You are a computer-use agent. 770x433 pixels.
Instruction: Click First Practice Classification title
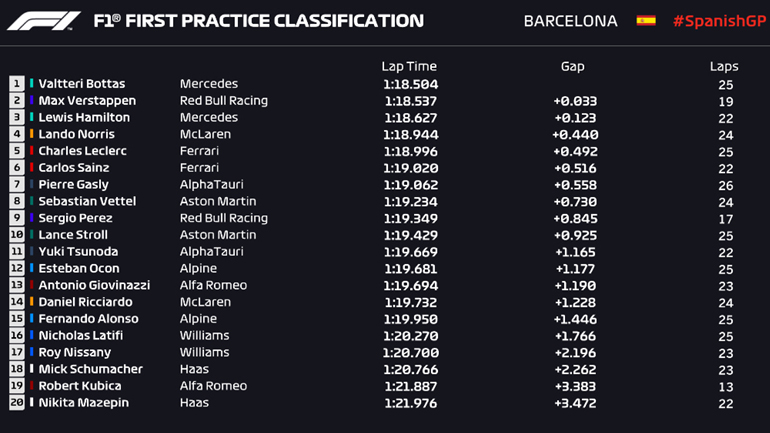[x=258, y=21]
